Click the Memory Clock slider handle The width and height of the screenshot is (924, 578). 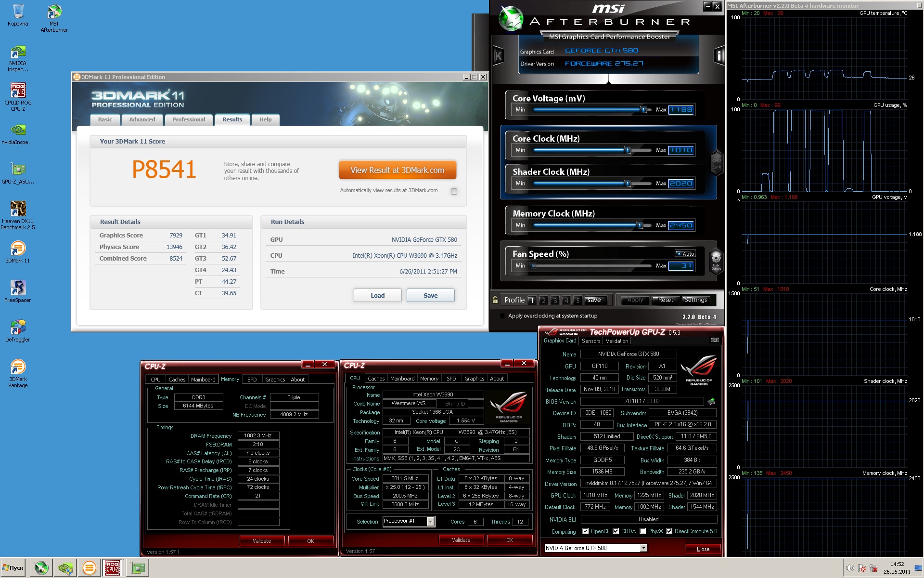(640, 225)
